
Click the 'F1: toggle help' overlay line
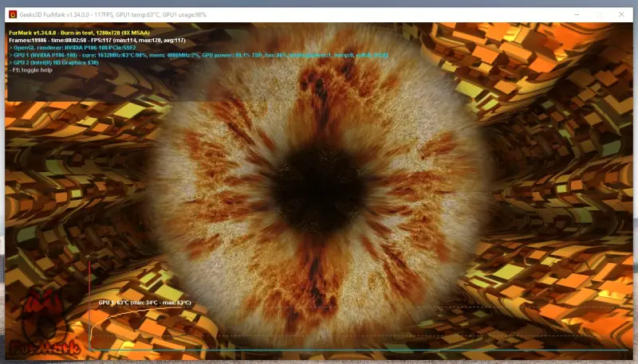click(x=33, y=70)
